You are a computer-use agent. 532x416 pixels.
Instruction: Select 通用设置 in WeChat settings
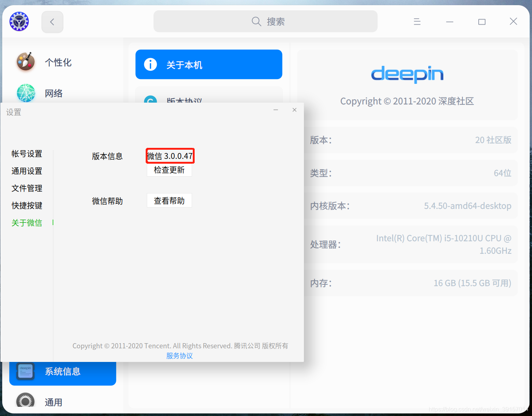[26, 171]
